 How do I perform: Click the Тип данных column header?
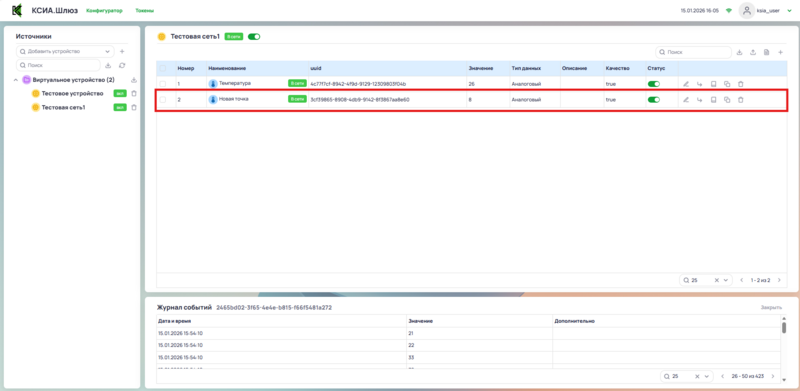(x=526, y=68)
